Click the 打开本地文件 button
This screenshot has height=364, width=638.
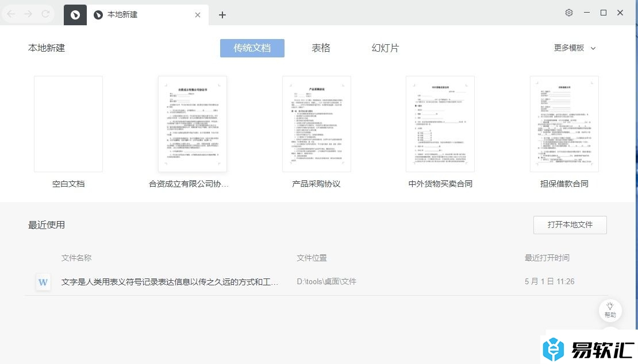[570, 224]
